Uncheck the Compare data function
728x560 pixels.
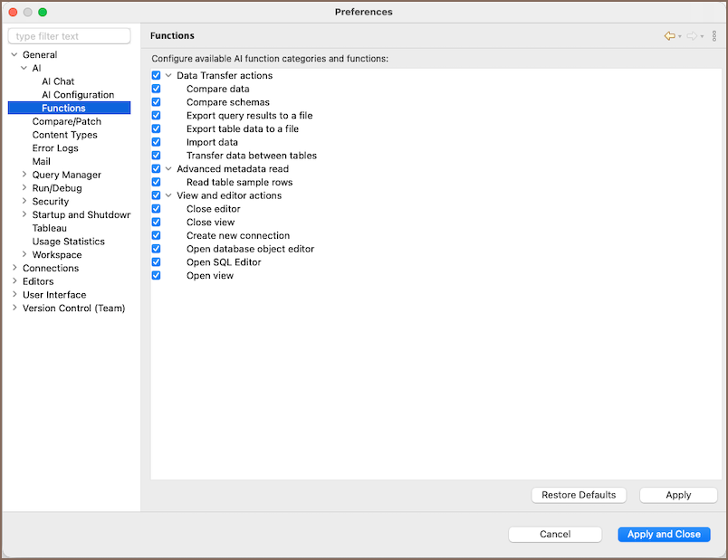coord(157,90)
